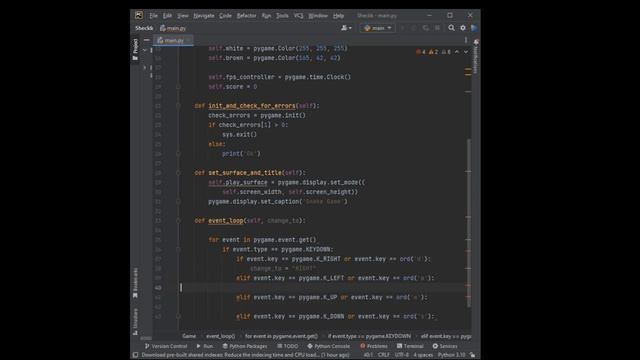This screenshot has width=640, height=360.
Task: Open TODO tool window
Action: (x=288, y=346)
